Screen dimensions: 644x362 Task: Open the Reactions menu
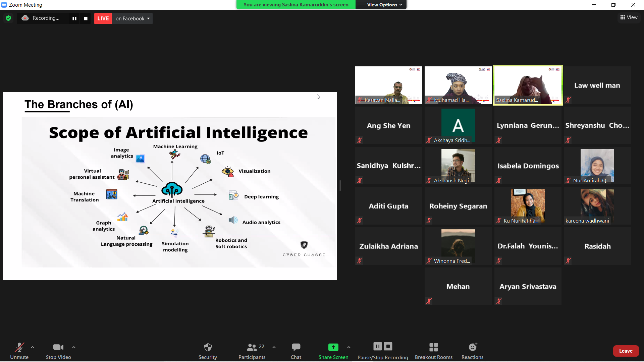coord(472,351)
